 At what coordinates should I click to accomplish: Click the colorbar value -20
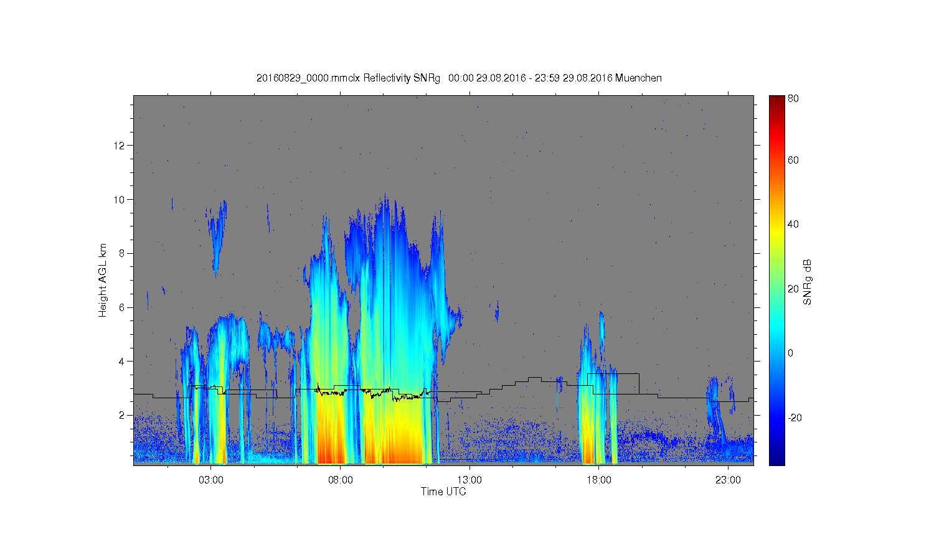795,418
